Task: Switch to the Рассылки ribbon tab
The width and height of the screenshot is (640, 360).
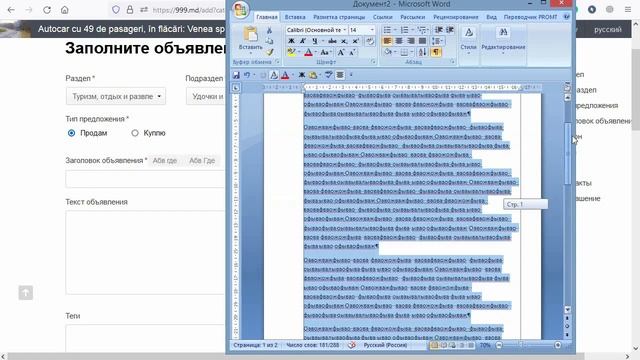Action: pos(413,17)
